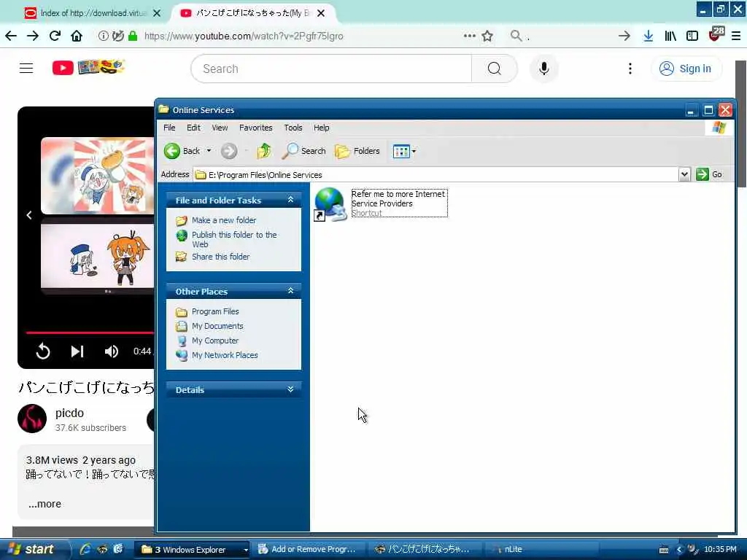Click the Forward button in Explorer
The height and width of the screenshot is (560, 747).
[228, 151]
